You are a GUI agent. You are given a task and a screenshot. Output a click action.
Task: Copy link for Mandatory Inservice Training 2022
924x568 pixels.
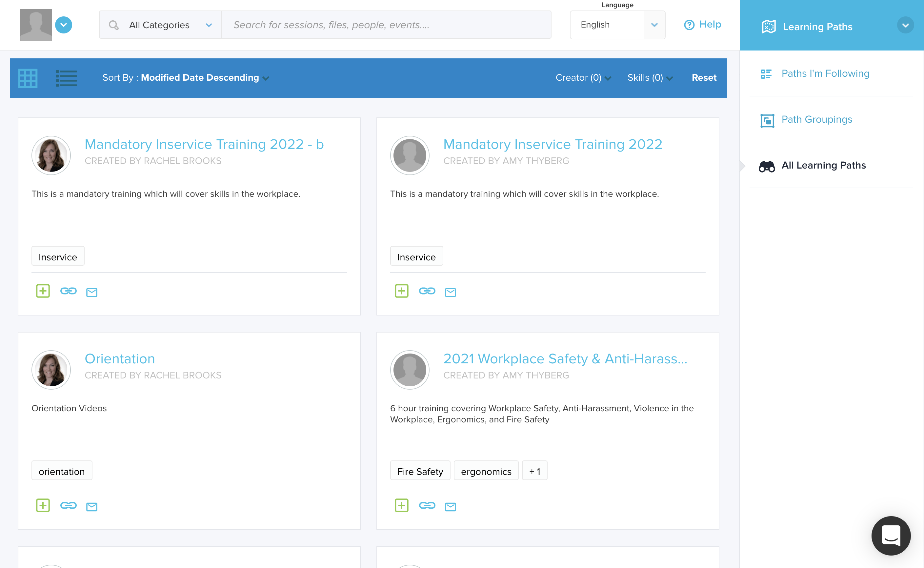tap(427, 291)
